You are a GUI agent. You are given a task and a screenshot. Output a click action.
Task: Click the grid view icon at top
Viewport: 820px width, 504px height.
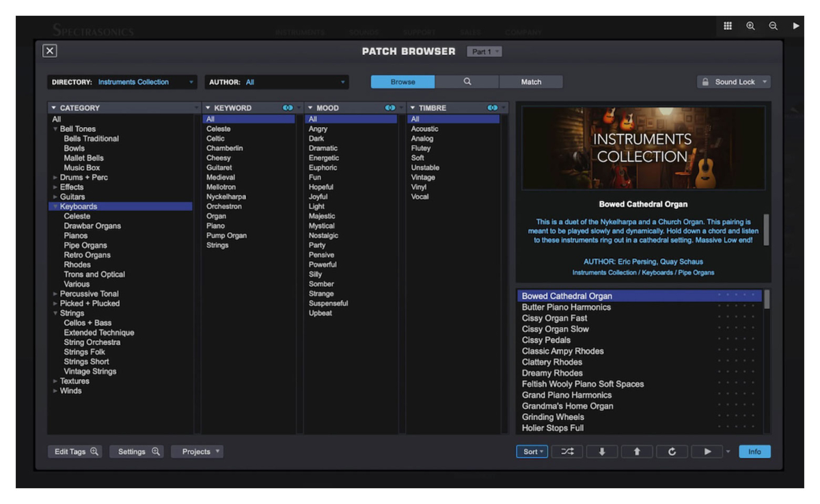coord(728,26)
